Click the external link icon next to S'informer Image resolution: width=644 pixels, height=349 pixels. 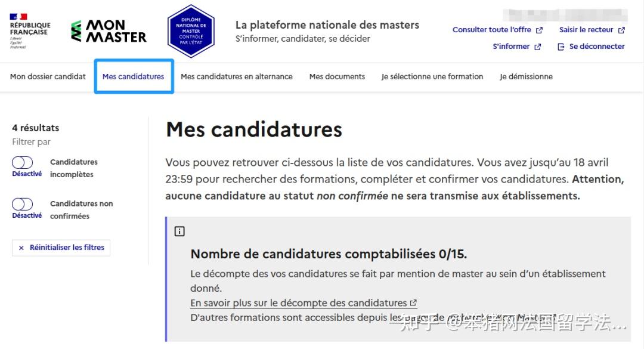[x=538, y=46]
